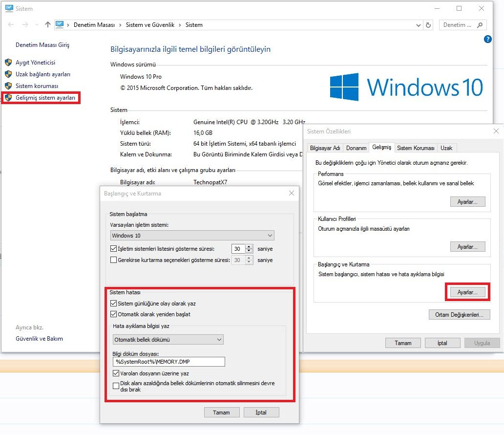Toggle Sistem günlüğüne olay olarak yaz

point(113,304)
